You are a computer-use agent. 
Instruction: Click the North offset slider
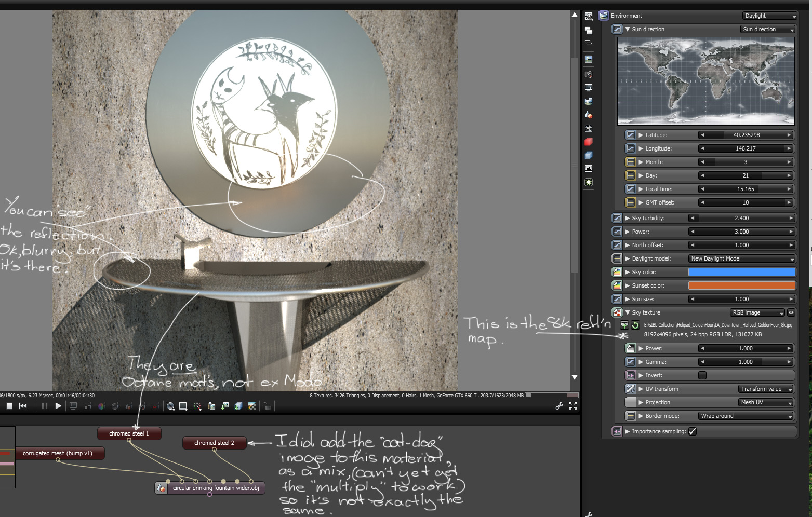(742, 245)
